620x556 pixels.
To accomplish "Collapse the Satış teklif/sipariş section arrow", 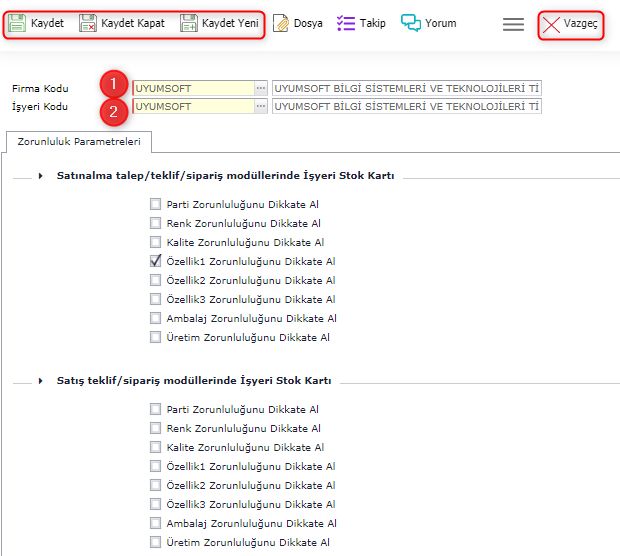I will [x=41, y=381].
